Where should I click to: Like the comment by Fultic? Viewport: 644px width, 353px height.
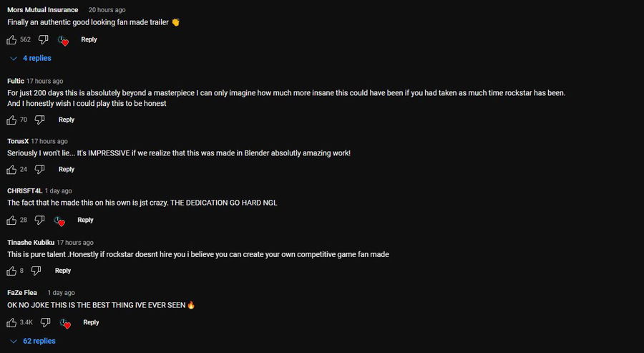pos(11,120)
